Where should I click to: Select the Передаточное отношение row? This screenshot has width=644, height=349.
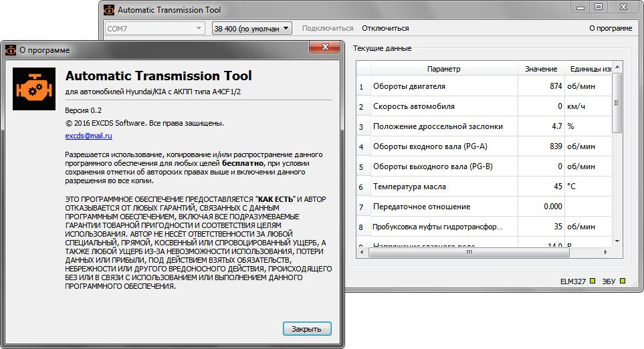click(x=484, y=207)
